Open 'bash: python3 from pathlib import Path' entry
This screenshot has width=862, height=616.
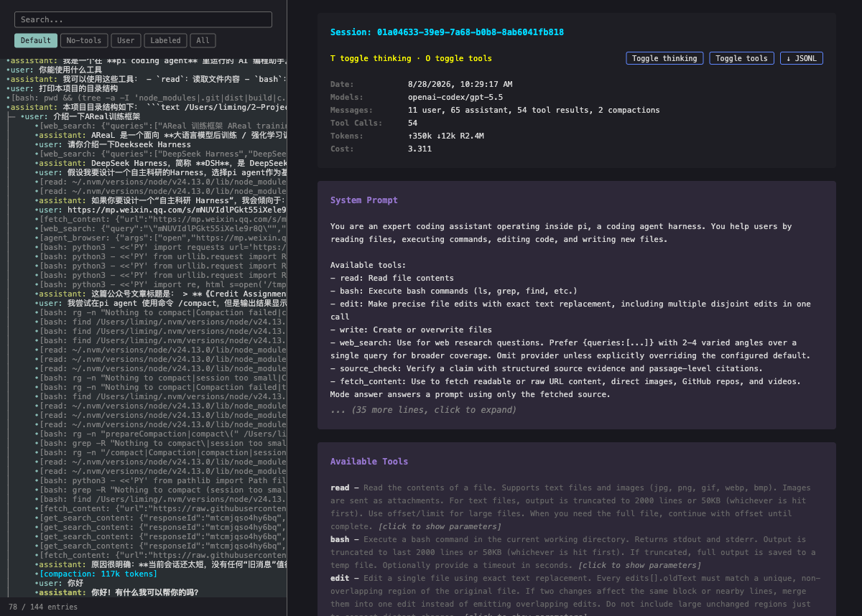(160, 480)
